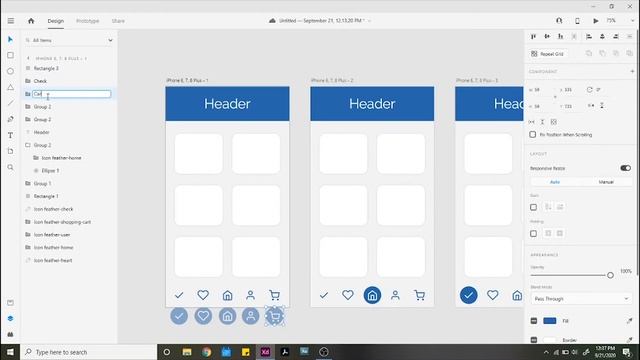Select the Line tool

[10, 103]
